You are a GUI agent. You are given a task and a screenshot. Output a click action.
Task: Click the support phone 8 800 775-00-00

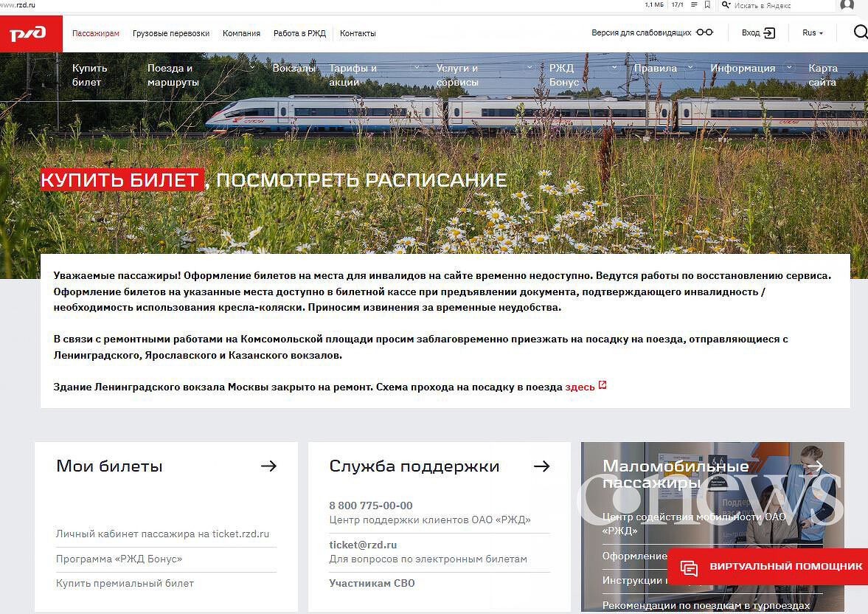tap(371, 506)
